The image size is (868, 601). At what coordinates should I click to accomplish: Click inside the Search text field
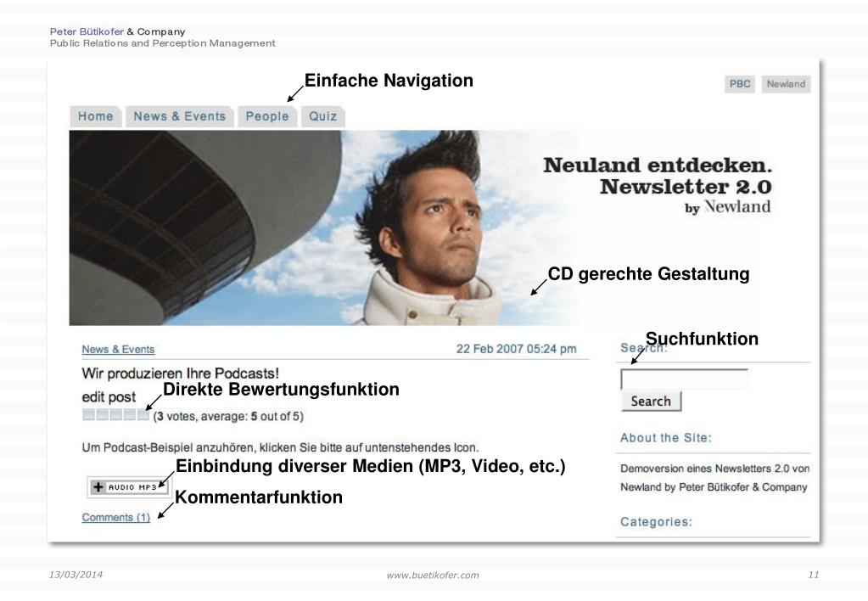tap(684, 380)
